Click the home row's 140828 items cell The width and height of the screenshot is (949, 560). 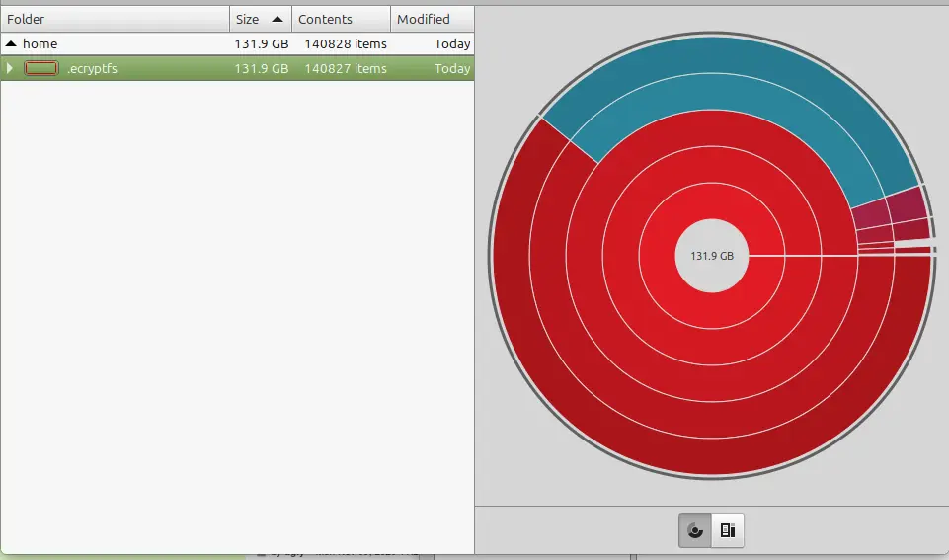343,44
